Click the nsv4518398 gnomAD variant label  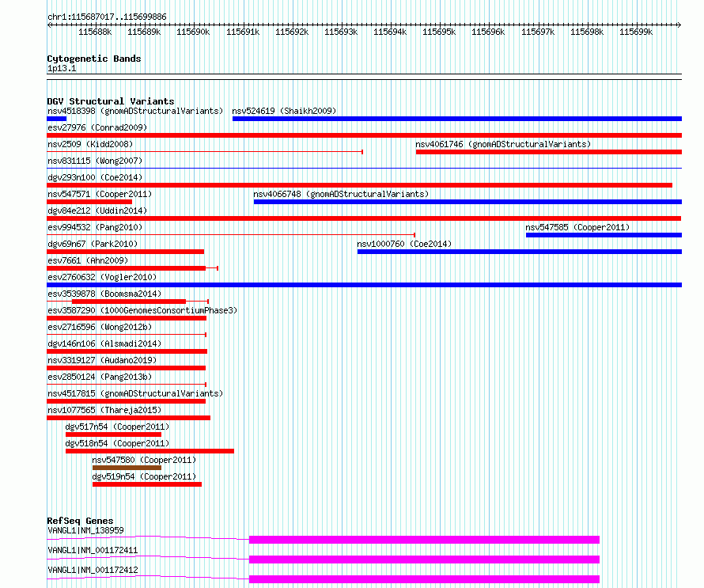[x=135, y=111]
